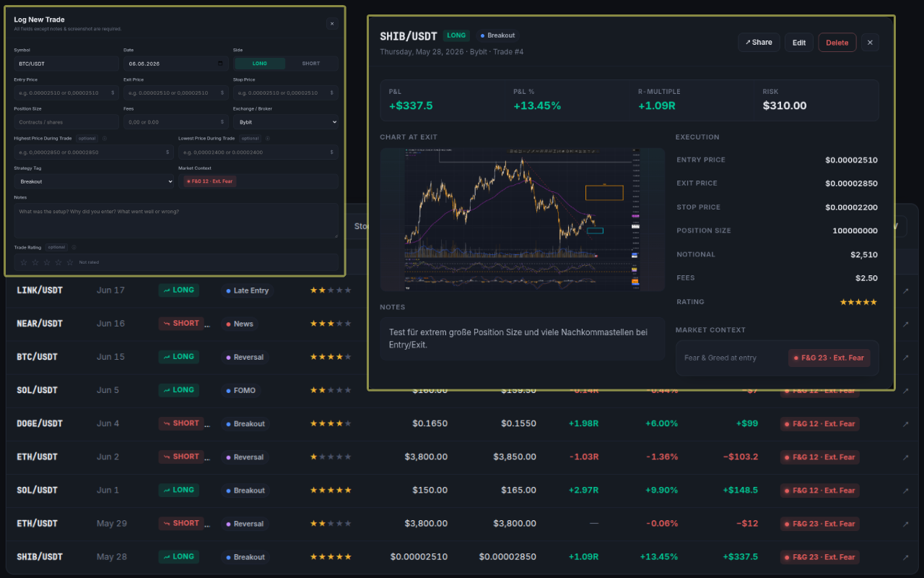Open the Exchange / Broker dropdown showing Bybit
The image size is (924, 578).
tap(285, 122)
